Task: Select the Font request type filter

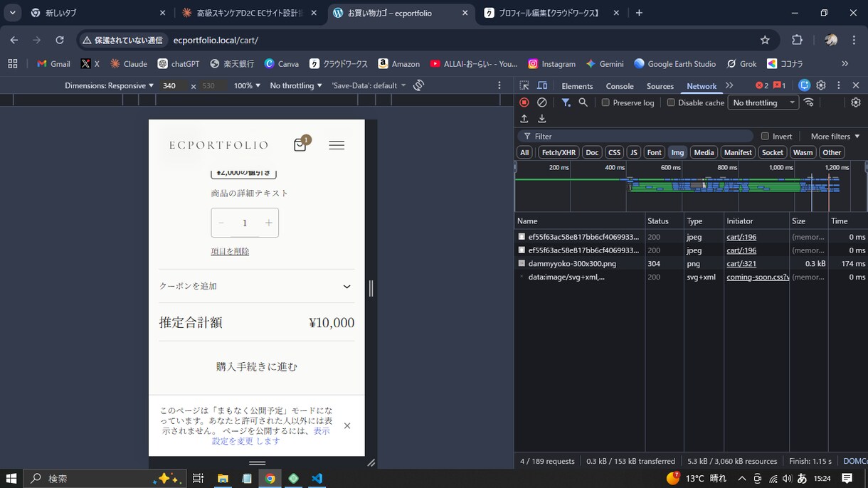Action: [x=654, y=152]
